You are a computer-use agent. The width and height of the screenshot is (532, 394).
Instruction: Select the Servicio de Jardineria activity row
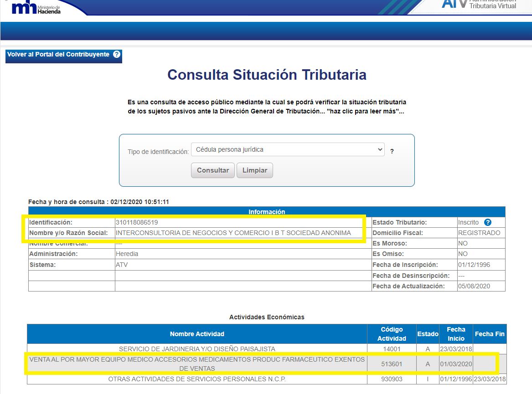(x=197, y=349)
